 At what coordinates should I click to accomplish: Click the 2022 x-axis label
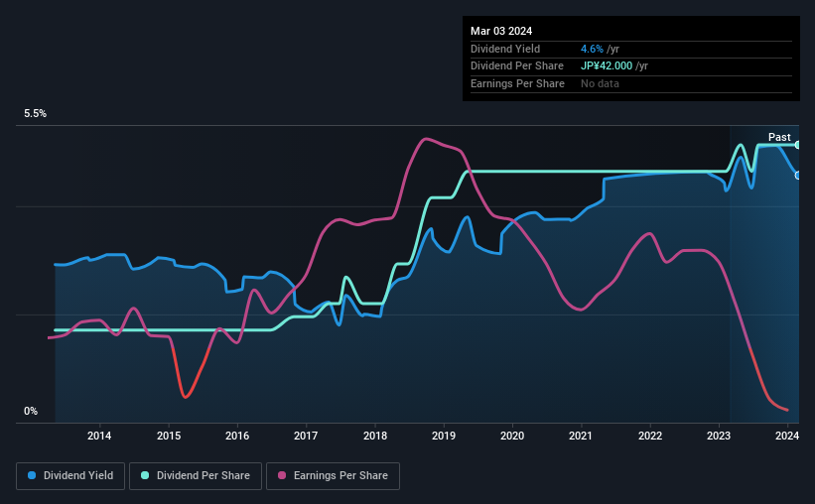click(649, 436)
